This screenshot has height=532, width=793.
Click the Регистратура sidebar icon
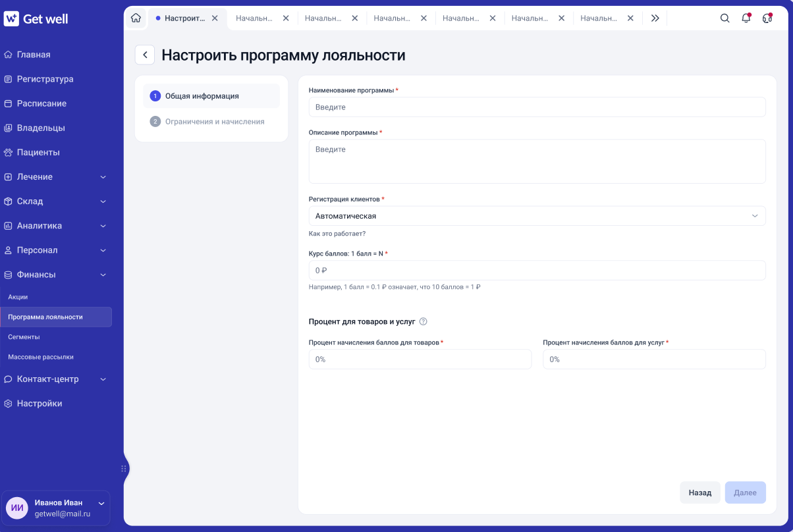click(9, 79)
